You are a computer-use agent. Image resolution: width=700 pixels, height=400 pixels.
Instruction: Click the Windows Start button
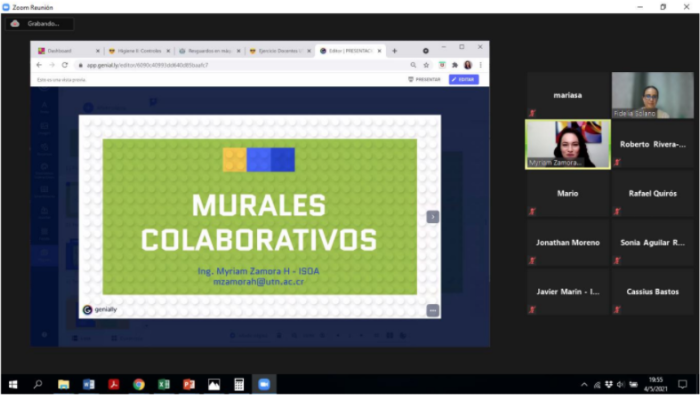point(13,384)
